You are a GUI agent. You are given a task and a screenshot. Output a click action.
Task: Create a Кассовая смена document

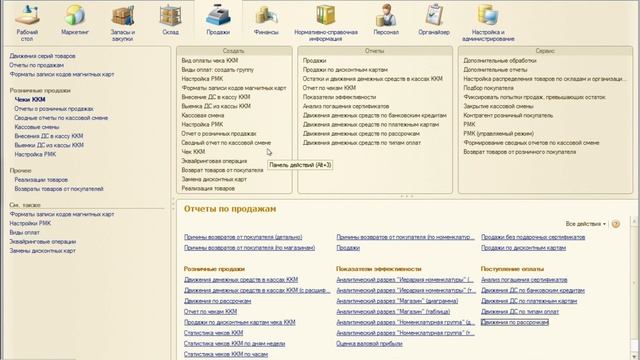pyautogui.click(x=203, y=116)
